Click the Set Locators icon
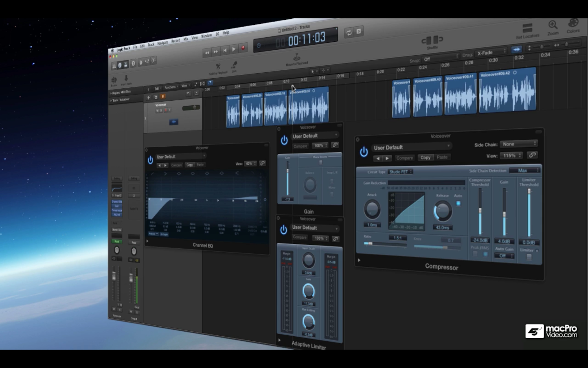Viewport: 588px width, 368px height. (527, 28)
